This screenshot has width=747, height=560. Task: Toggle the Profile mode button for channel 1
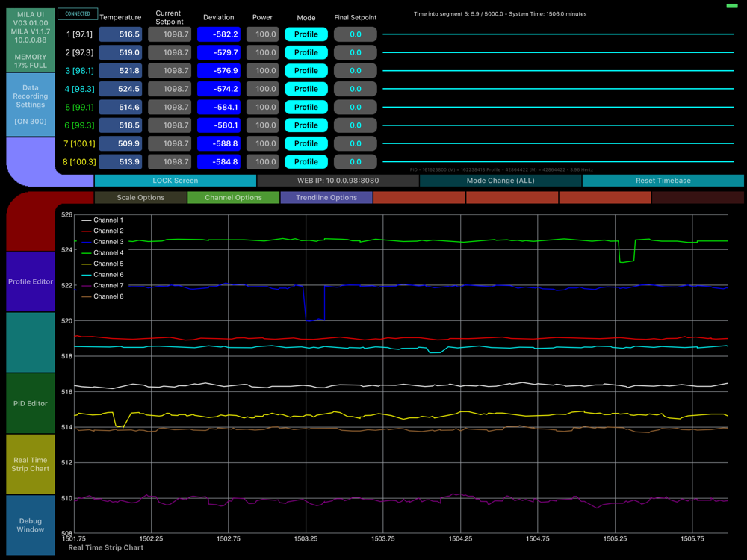tap(306, 34)
